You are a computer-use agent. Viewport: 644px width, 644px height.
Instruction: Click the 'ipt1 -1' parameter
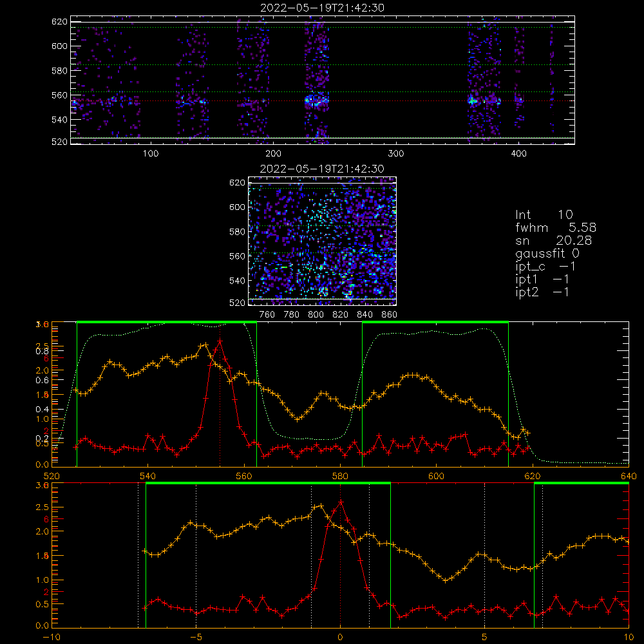tap(542, 279)
